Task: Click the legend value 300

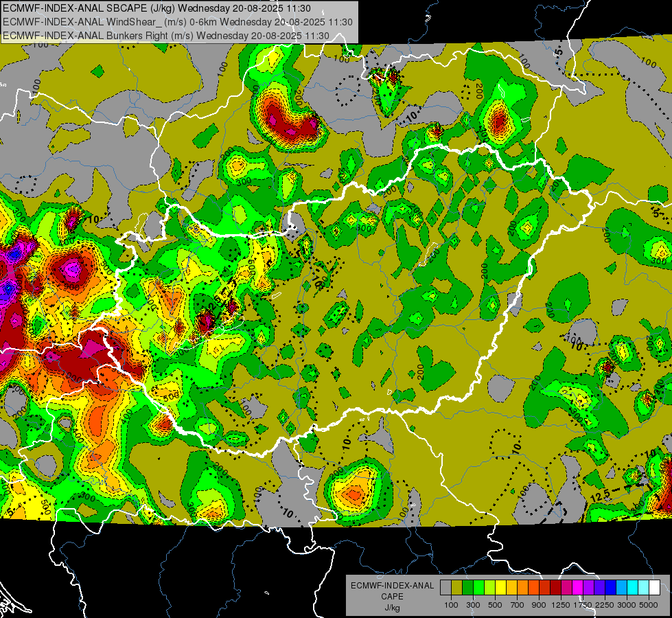Action: (x=473, y=605)
